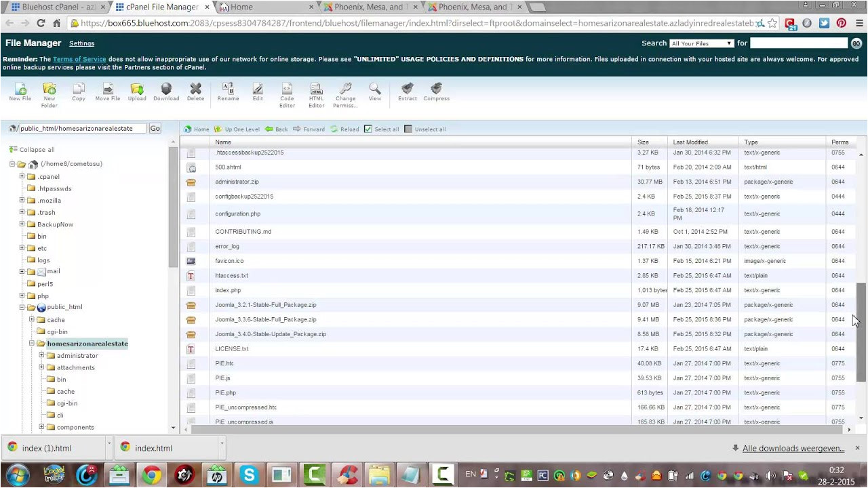Click the directory path input field
The width and height of the screenshot is (868, 488).
pos(81,128)
